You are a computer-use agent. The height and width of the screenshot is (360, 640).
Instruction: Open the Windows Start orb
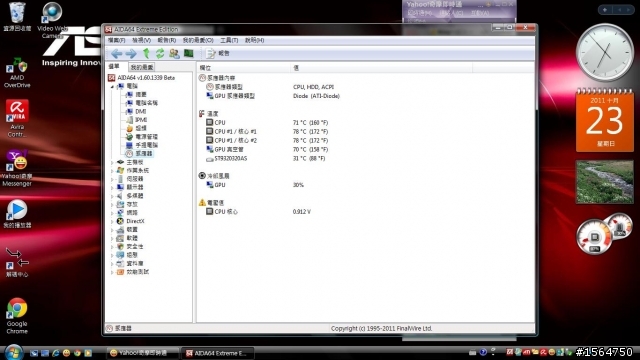(x=13, y=352)
